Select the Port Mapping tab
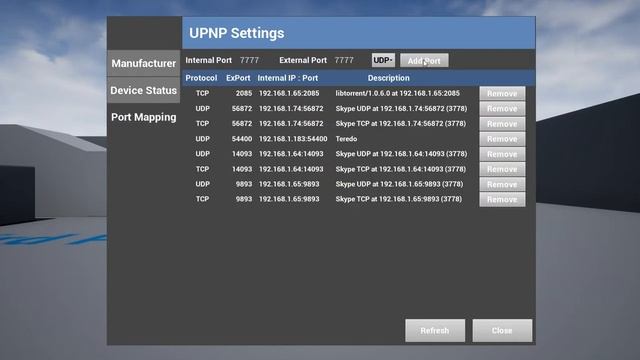Image resolution: width=640 pixels, height=360 pixels. click(144, 117)
